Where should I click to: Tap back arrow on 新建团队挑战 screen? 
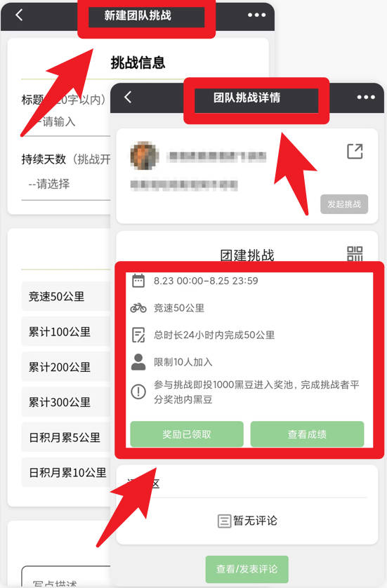click(x=19, y=15)
